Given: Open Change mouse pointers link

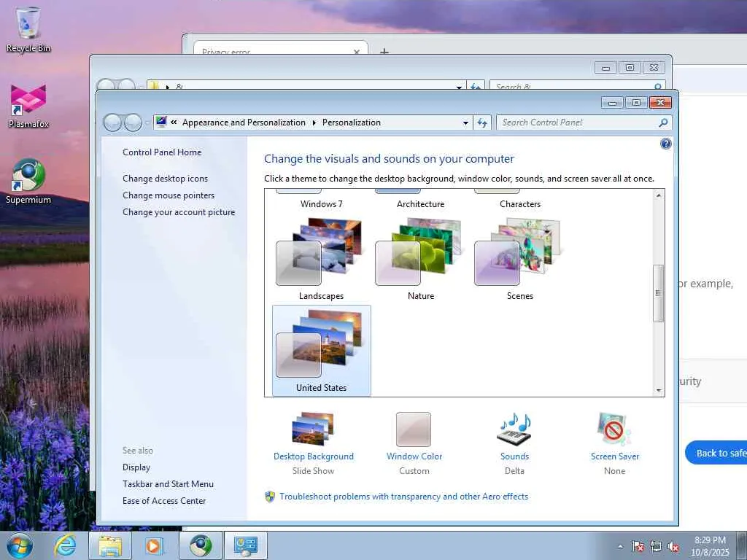Looking at the screenshot, I should (x=169, y=195).
